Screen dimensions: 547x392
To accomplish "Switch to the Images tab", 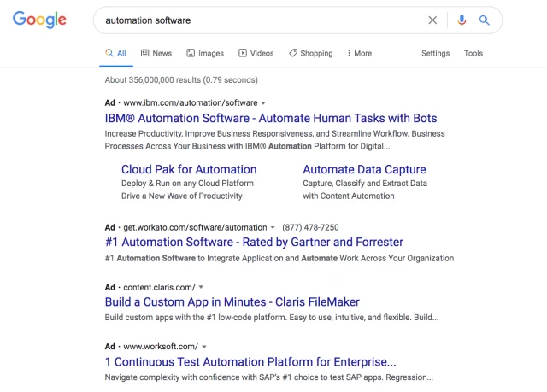I will coord(205,53).
